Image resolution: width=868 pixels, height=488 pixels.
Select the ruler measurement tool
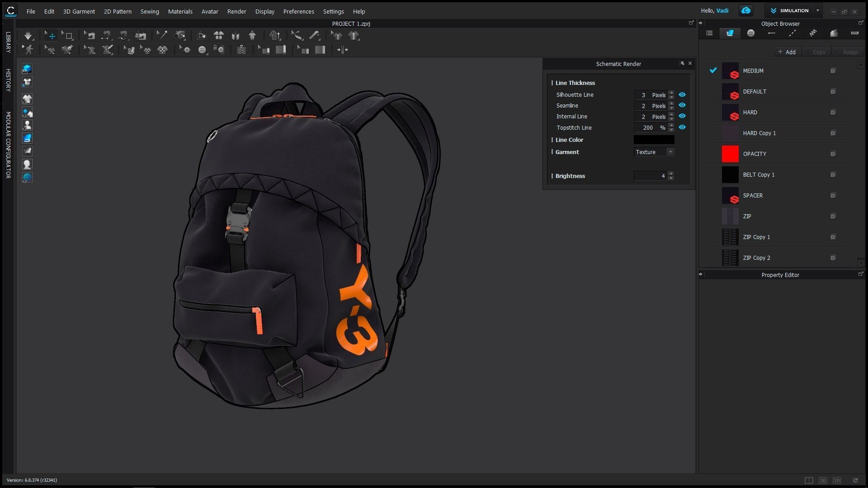pyautogui.click(x=314, y=35)
